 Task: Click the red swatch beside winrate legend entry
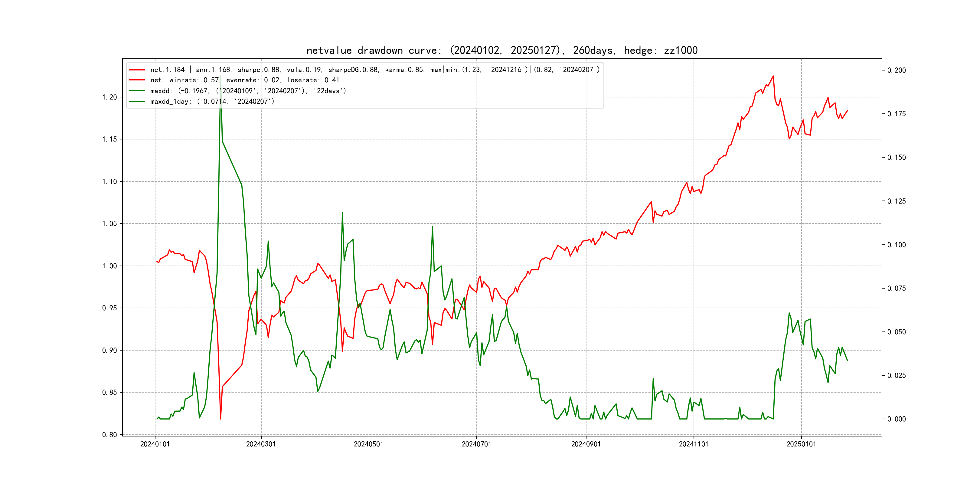pyautogui.click(x=137, y=80)
